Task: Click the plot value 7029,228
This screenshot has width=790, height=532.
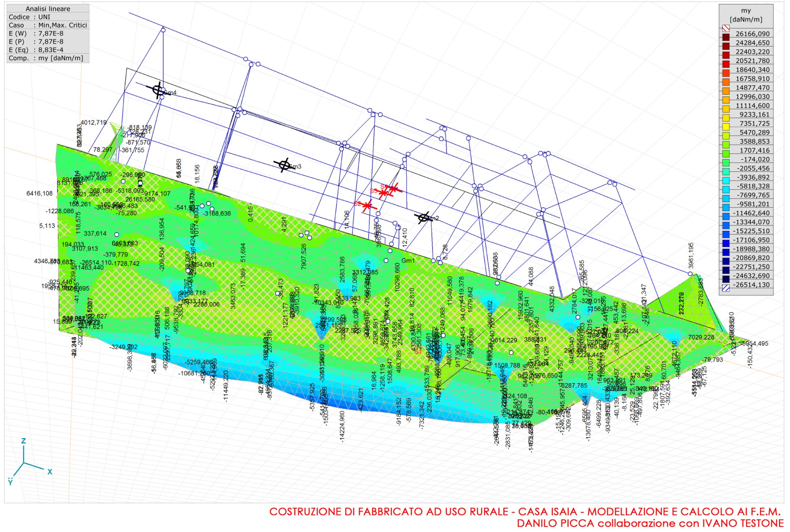Action: (x=701, y=337)
